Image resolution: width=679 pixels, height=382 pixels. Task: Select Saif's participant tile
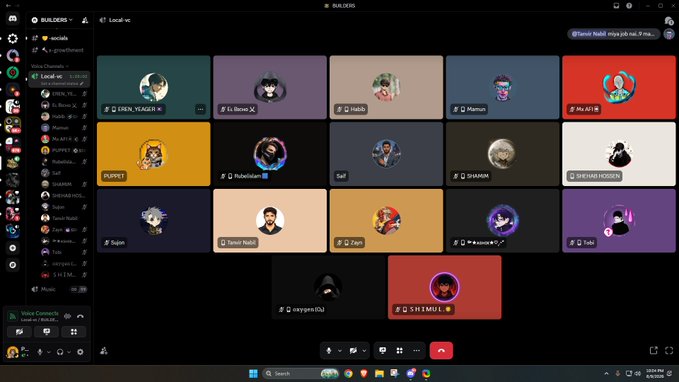tap(386, 154)
